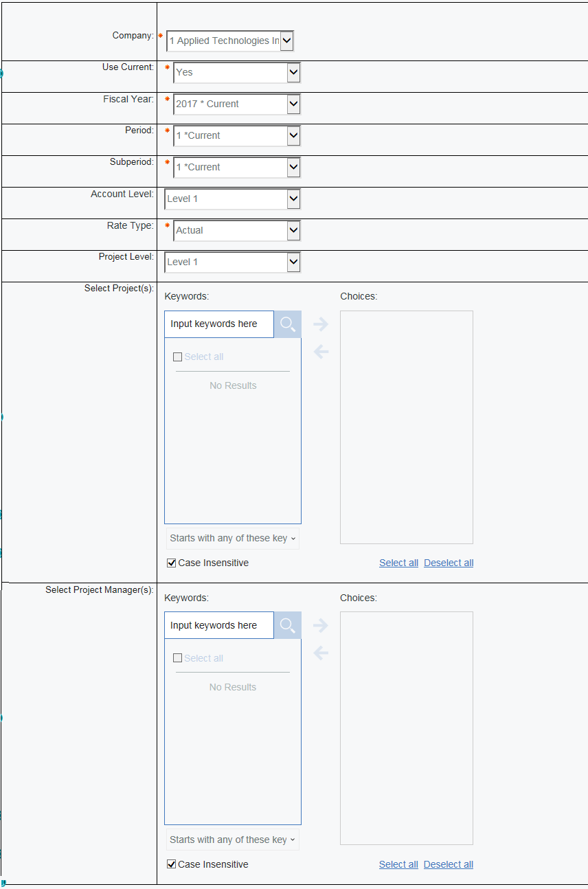Click the search magnifier in Select Project Manager(s)

(287, 626)
